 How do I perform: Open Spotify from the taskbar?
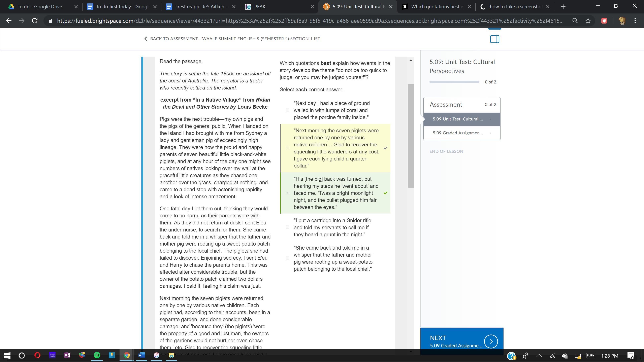point(97,355)
